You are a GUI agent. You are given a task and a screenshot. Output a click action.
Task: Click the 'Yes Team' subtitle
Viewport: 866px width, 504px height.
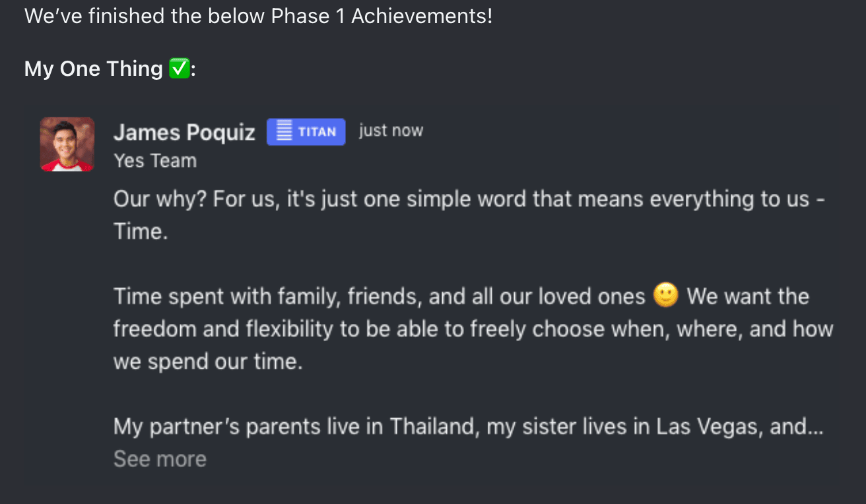click(x=155, y=161)
